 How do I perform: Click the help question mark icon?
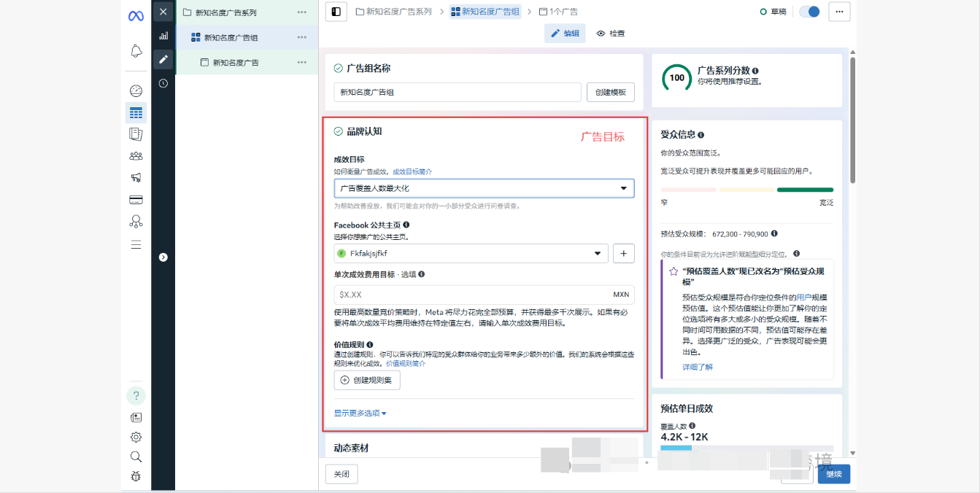coord(136,396)
